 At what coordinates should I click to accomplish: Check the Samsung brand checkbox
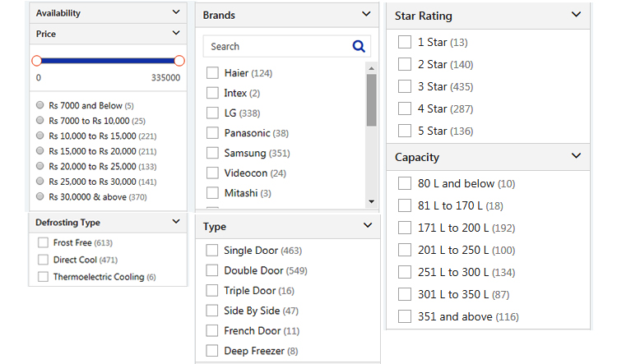pyautogui.click(x=212, y=153)
